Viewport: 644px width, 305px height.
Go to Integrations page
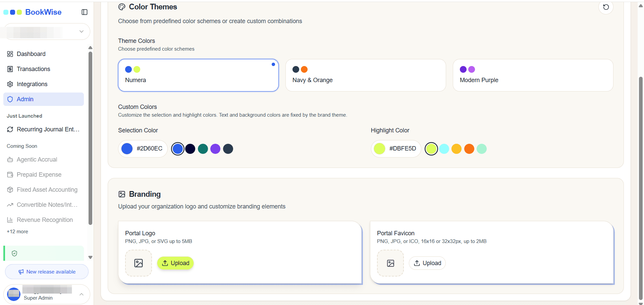pyautogui.click(x=44, y=84)
